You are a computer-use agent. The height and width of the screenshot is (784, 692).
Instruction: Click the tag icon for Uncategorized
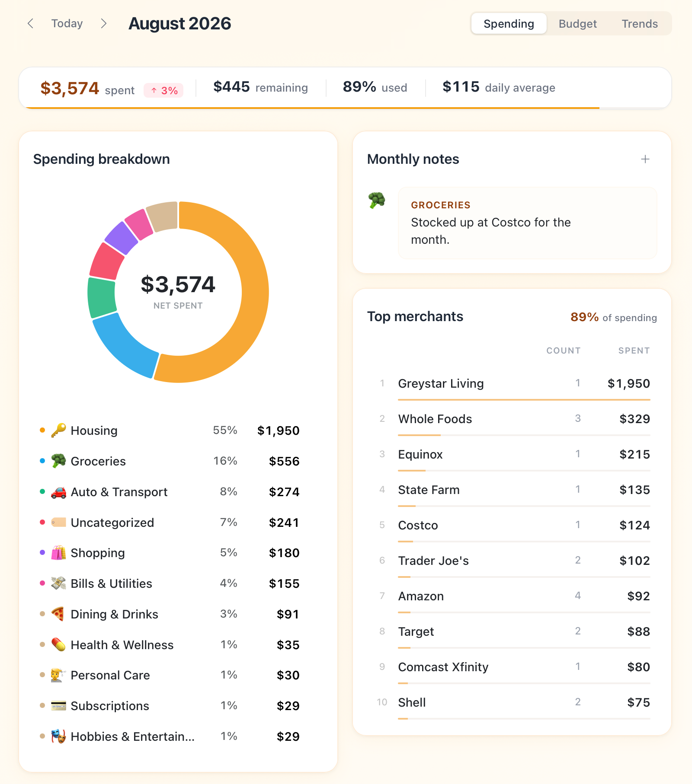coord(58,523)
